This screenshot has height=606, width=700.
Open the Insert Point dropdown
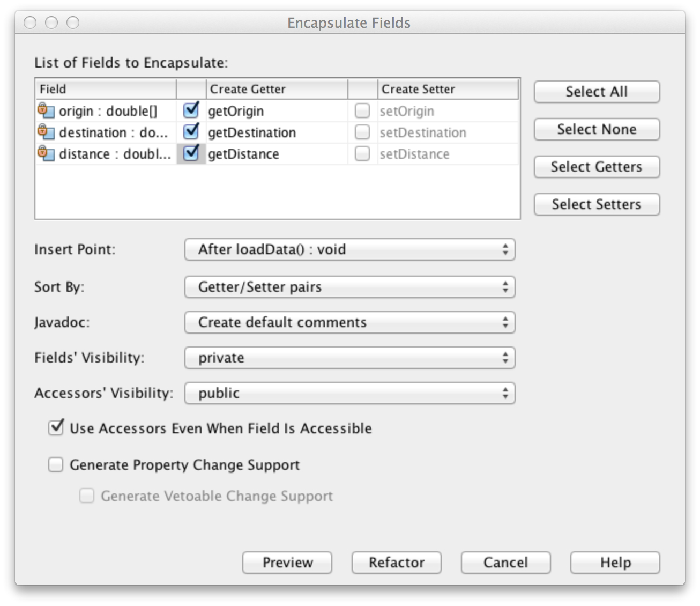pyautogui.click(x=349, y=249)
